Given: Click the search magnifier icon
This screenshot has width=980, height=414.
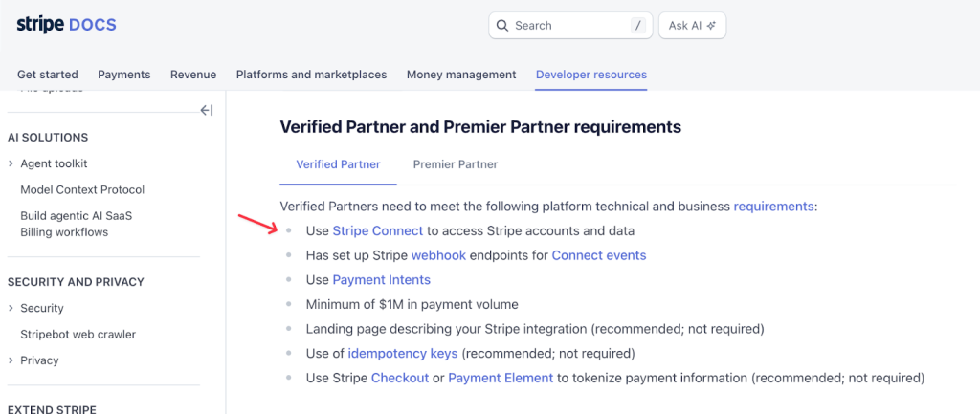Looking at the screenshot, I should [x=504, y=26].
